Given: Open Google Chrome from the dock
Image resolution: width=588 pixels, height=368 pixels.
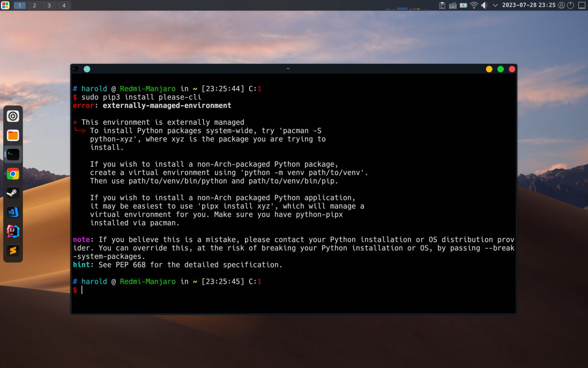Looking at the screenshot, I should (13, 174).
